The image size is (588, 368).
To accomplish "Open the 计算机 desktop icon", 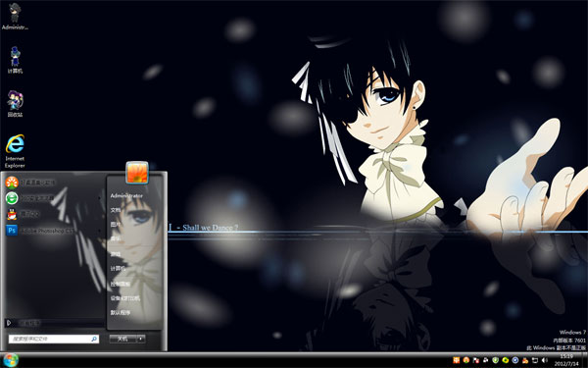I will coord(15,60).
